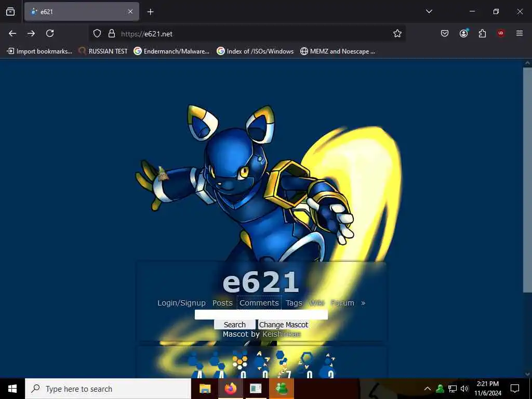This screenshot has width=532, height=399.
Task: Open the green user tray icon
Action: (x=440, y=389)
